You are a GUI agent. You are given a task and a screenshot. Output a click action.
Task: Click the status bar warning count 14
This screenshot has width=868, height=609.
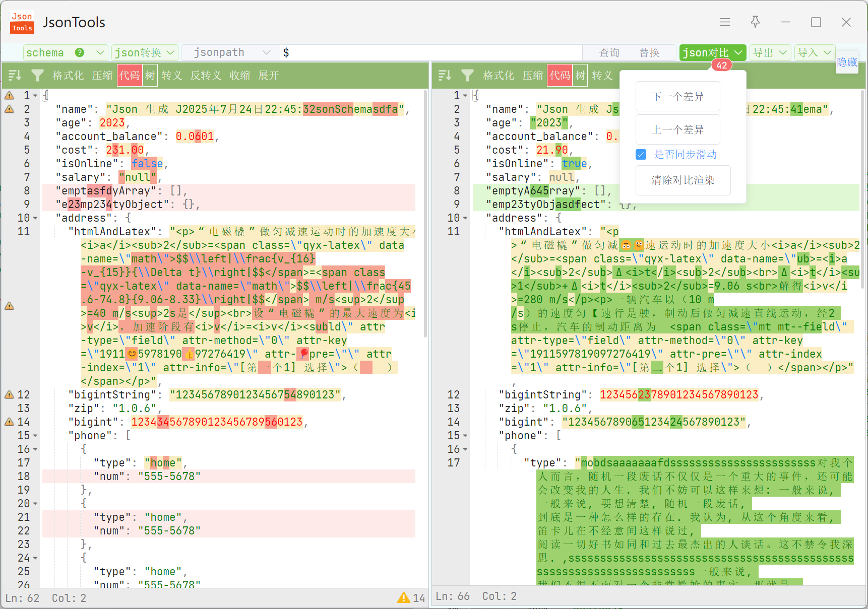pyautogui.click(x=411, y=598)
